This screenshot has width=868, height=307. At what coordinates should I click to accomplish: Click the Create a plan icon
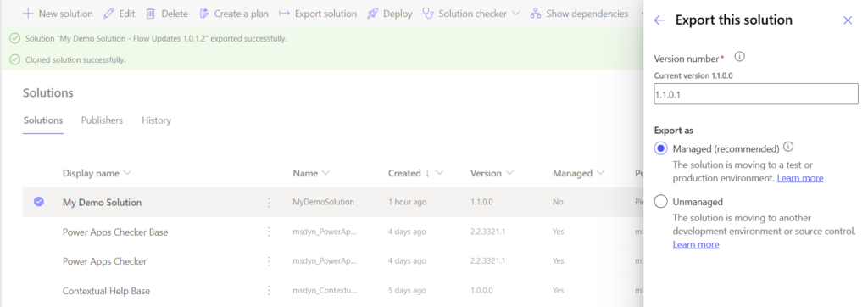204,14
